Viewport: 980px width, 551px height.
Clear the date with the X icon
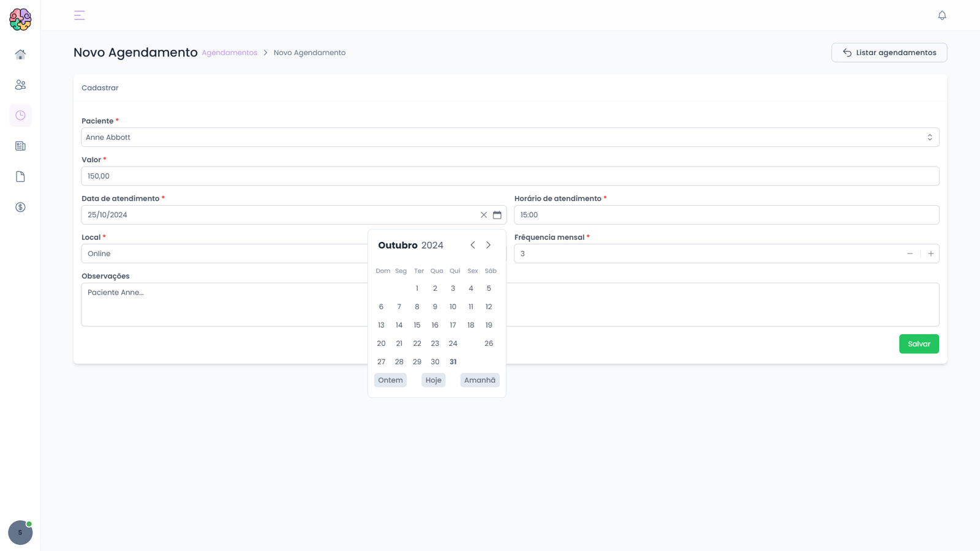pyautogui.click(x=484, y=215)
